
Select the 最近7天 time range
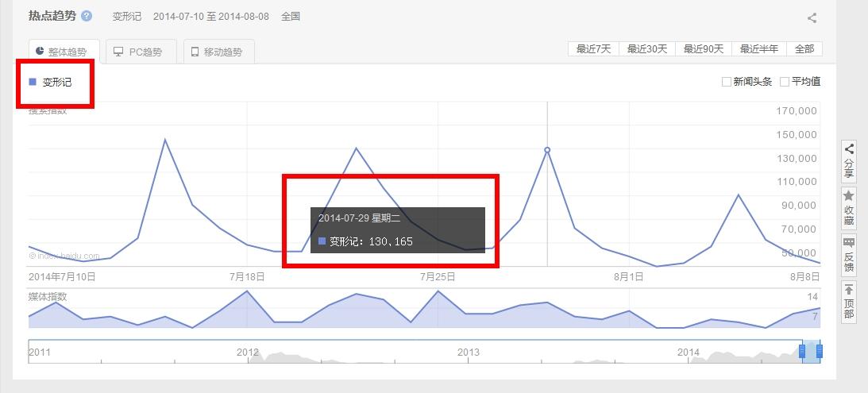click(593, 49)
